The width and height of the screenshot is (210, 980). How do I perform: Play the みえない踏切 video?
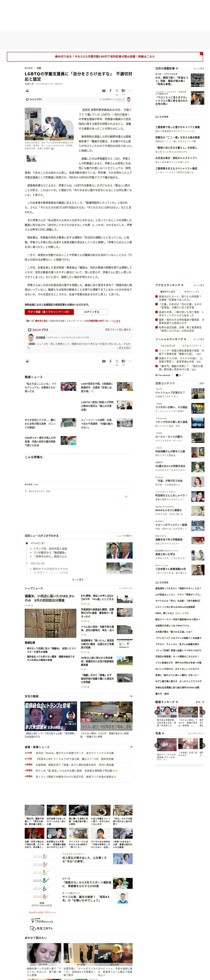106,716
